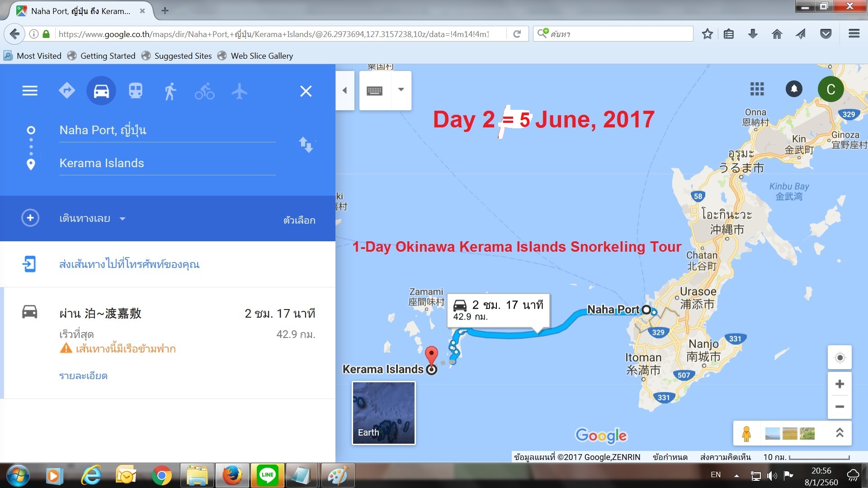The image size is (868, 488).
Task: Toggle map scale 10 กม. units
Action: click(807, 457)
